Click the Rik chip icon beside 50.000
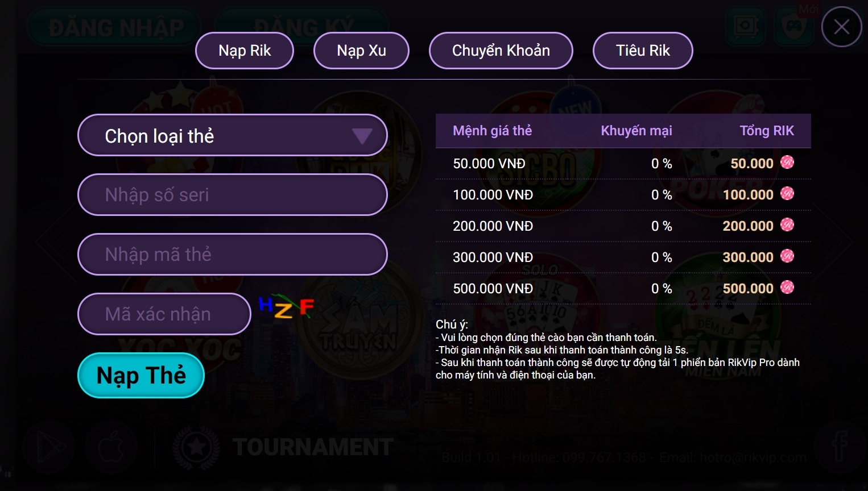 787,163
